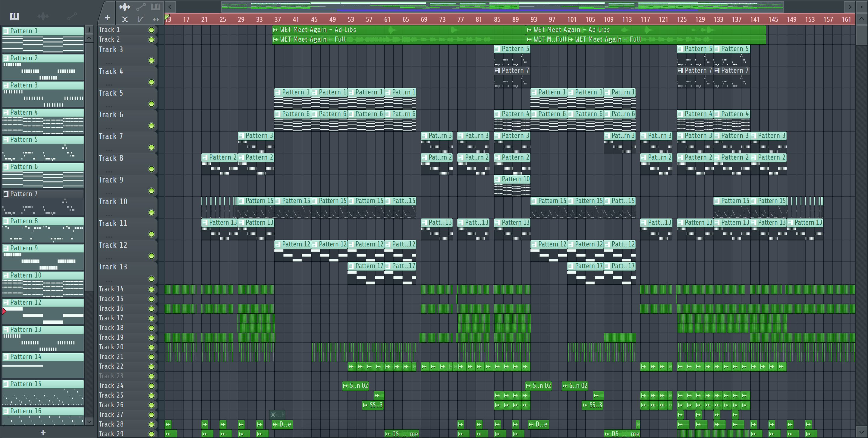868x438 pixels.
Task: Click the green playhead marker on timeline
Action: tap(166, 17)
